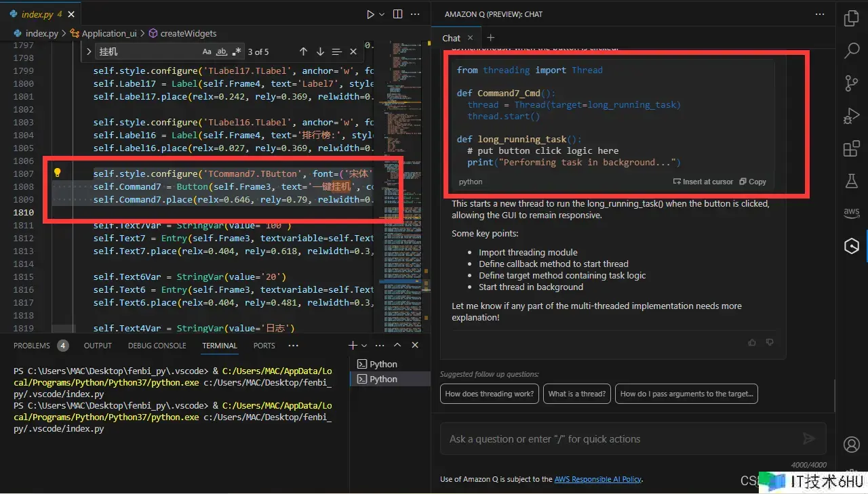Open the AWS Responsible AI Policy link

tap(598, 479)
